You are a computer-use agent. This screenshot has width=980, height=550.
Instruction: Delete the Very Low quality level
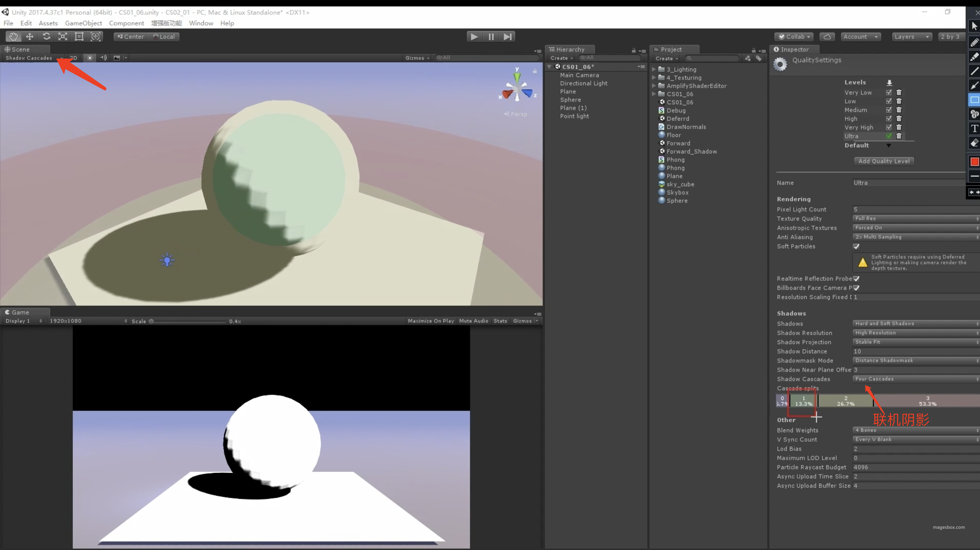tap(899, 93)
